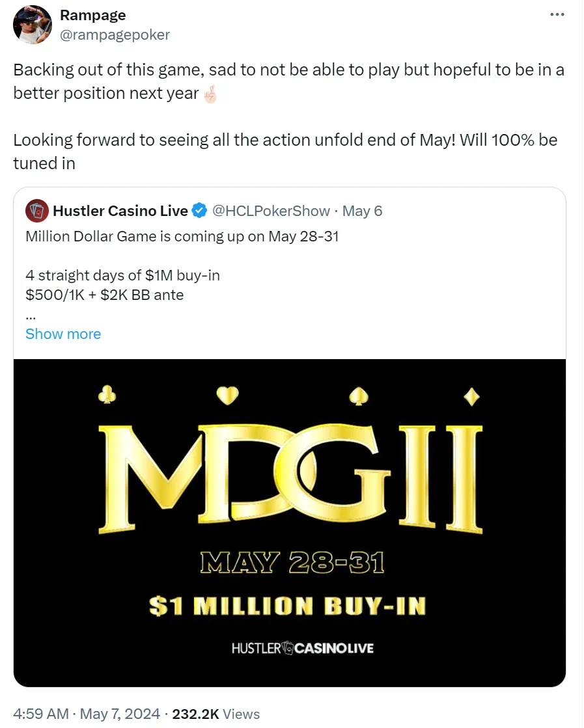Click the blue verified badge checkmark

(x=200, y=211)
